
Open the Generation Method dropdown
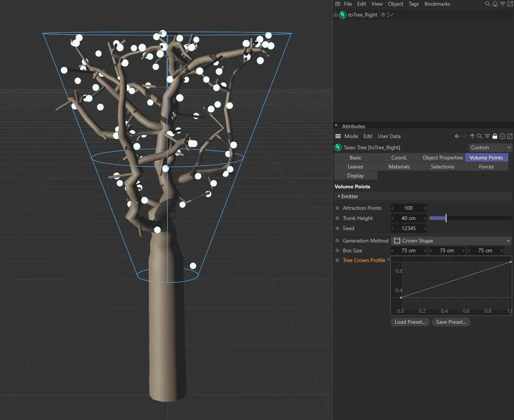[x=451, y=241]
